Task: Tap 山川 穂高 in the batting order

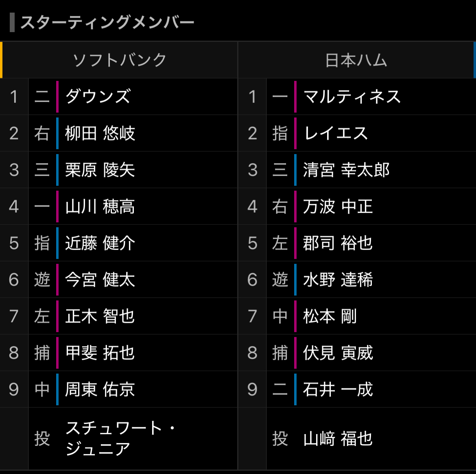Action: 100,207
